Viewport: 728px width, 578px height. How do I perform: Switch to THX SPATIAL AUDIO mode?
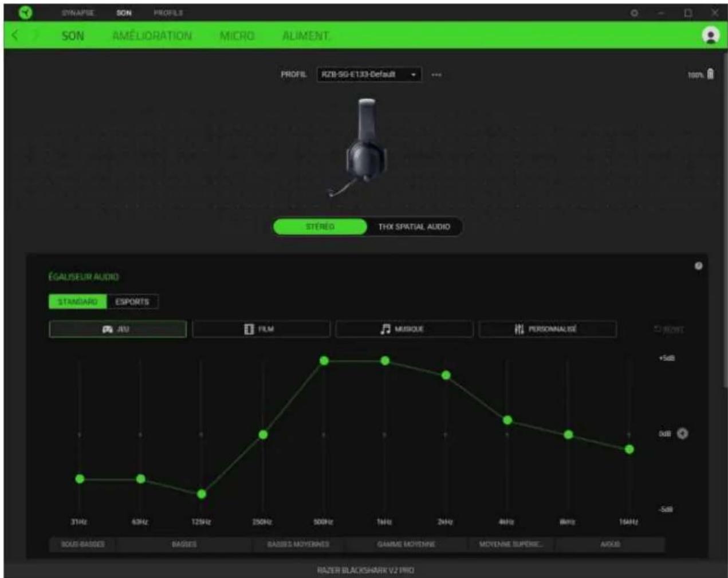[x=414, y=227]
